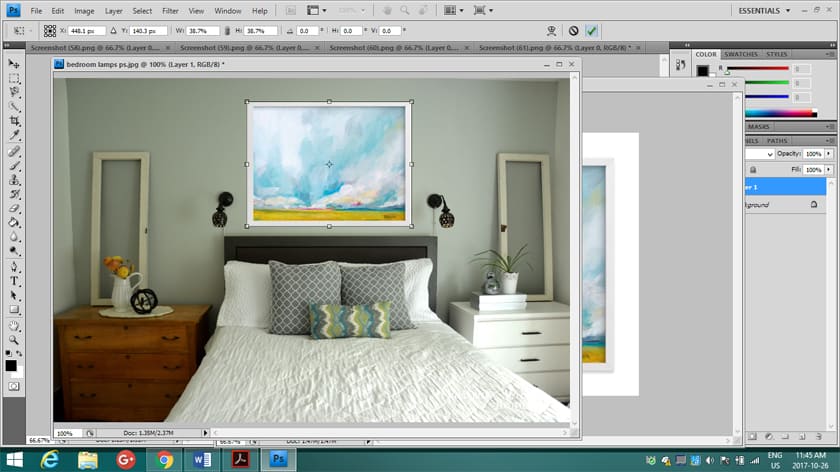This screenshot has height=472, width=840.
Task: Swap foreground and background colors
Action: 19,354
